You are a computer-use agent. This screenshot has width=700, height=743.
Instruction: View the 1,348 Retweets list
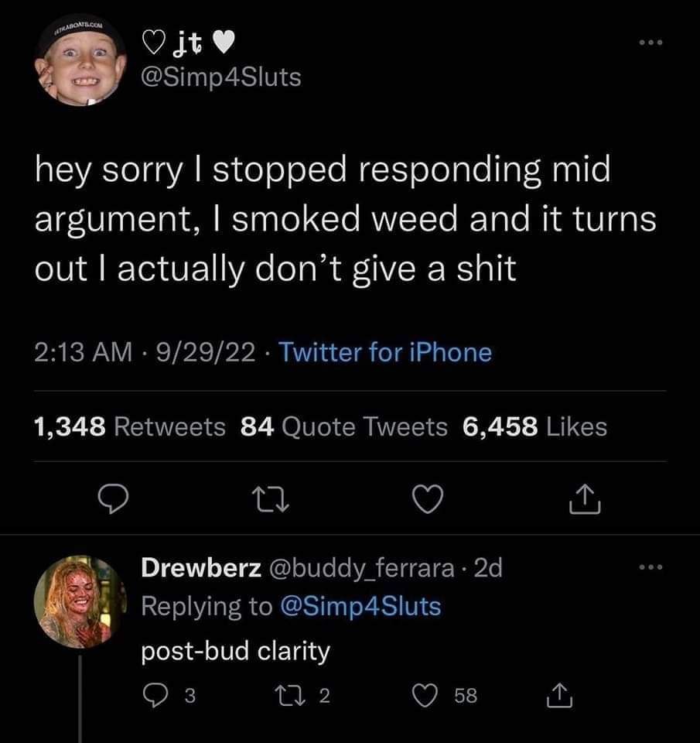[x=130, y=426]
